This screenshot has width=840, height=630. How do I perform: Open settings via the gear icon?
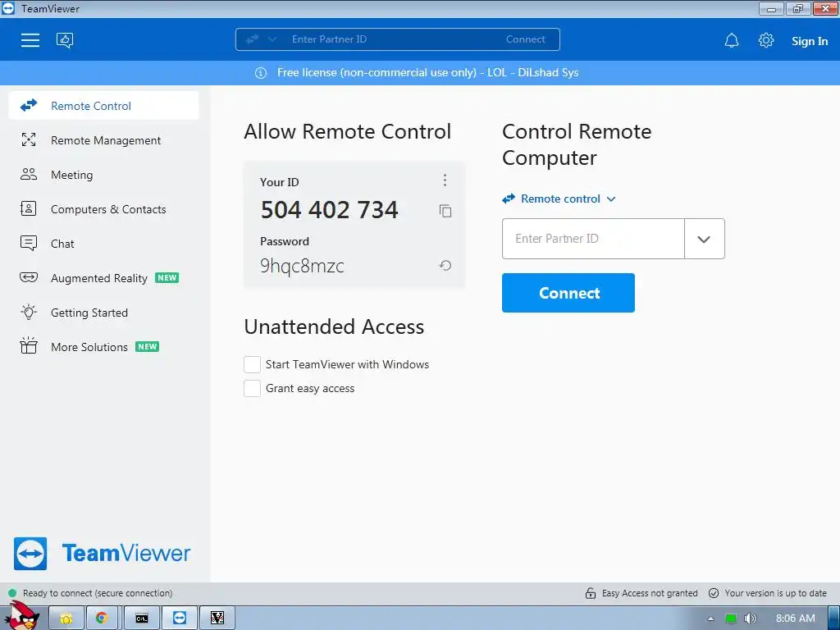766,40
